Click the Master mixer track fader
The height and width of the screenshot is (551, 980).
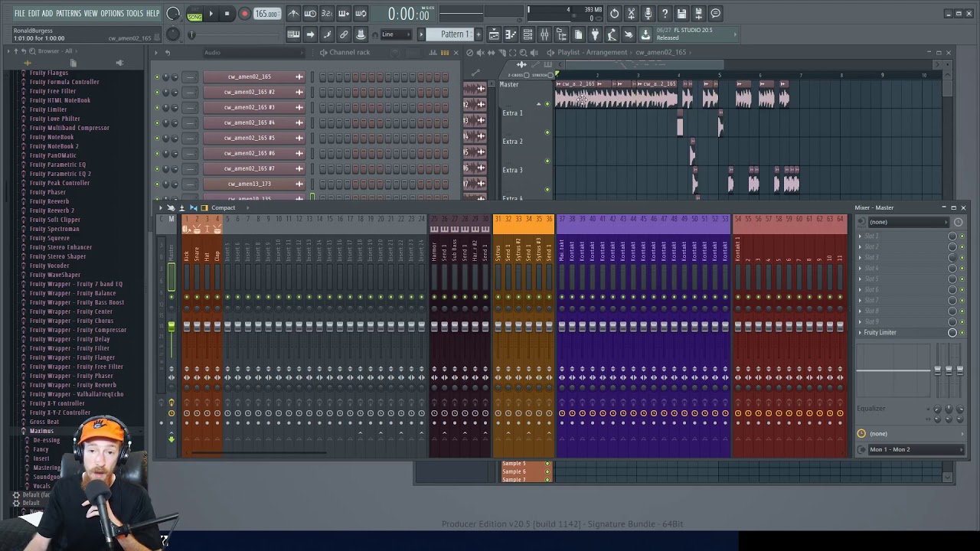(x=171, y=327)
